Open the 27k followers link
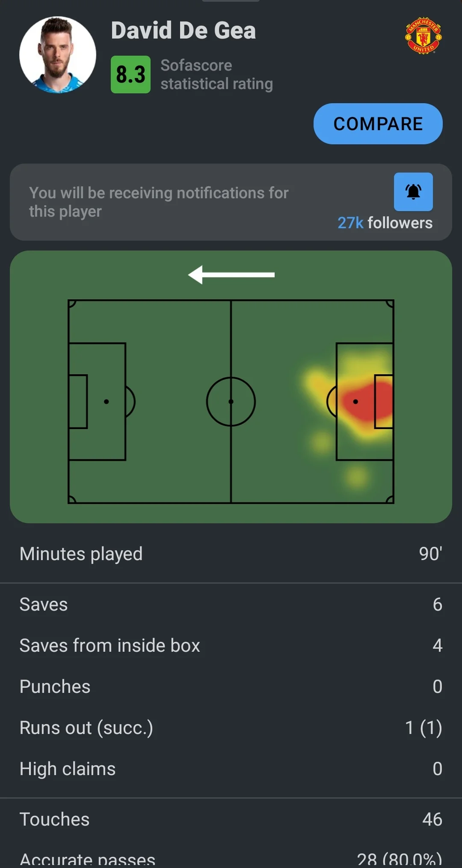Viewport: 462px width, 868px height. [x=385, y=223]
